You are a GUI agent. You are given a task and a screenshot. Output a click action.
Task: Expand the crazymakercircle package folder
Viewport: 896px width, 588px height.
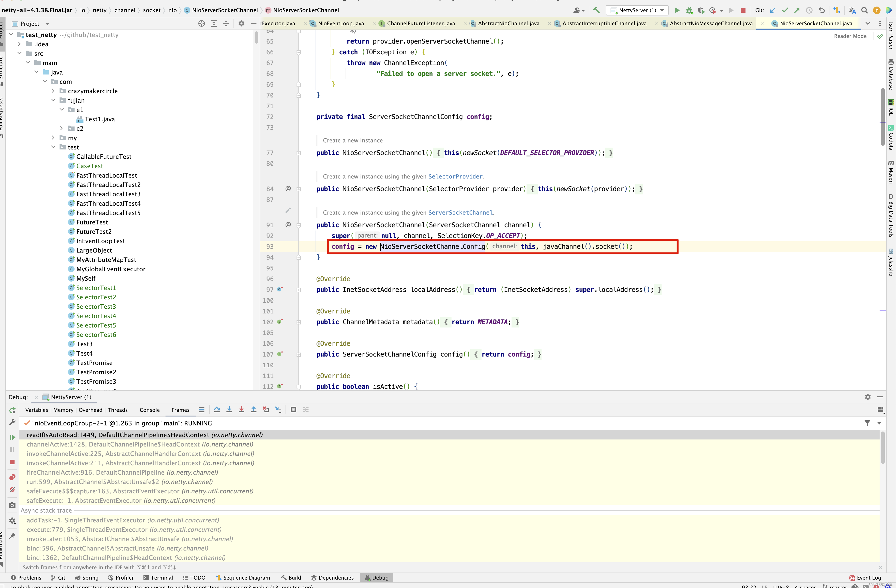pos(53,91)
